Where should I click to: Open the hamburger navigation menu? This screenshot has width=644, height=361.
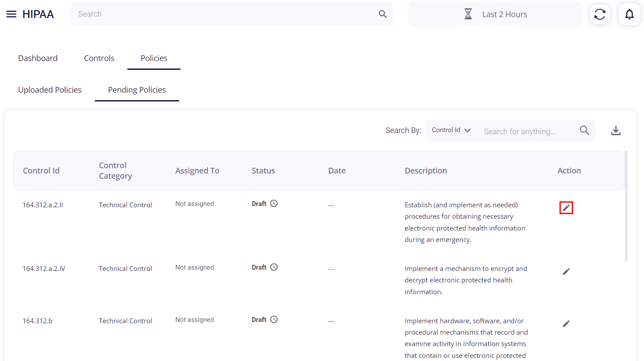click(x=11, y=14)
